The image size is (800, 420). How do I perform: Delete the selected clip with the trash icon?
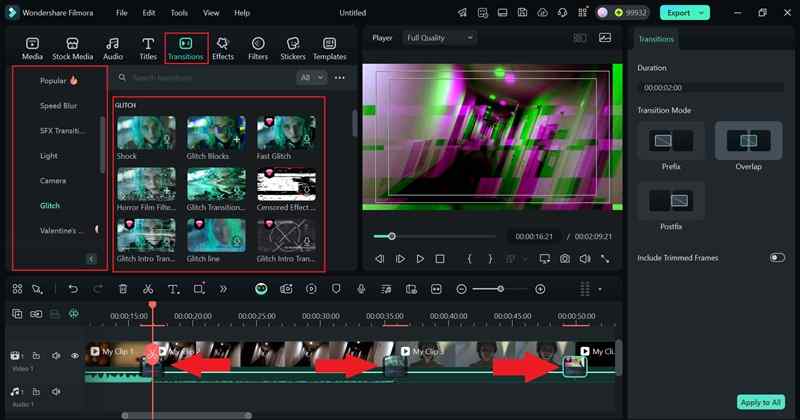pyautogui.click(x=123, y=289)
